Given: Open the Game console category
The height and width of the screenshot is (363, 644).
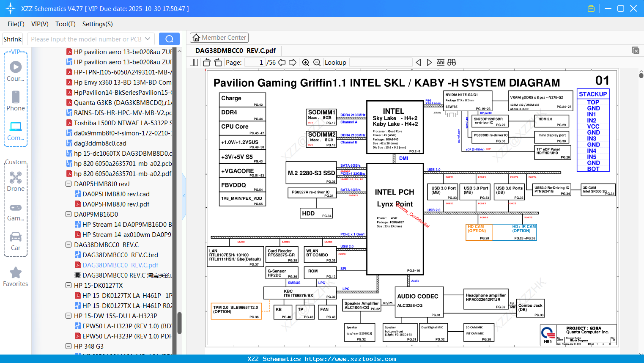Looking at the screenshot, I should pyautogui.click(x=16, y=212).
